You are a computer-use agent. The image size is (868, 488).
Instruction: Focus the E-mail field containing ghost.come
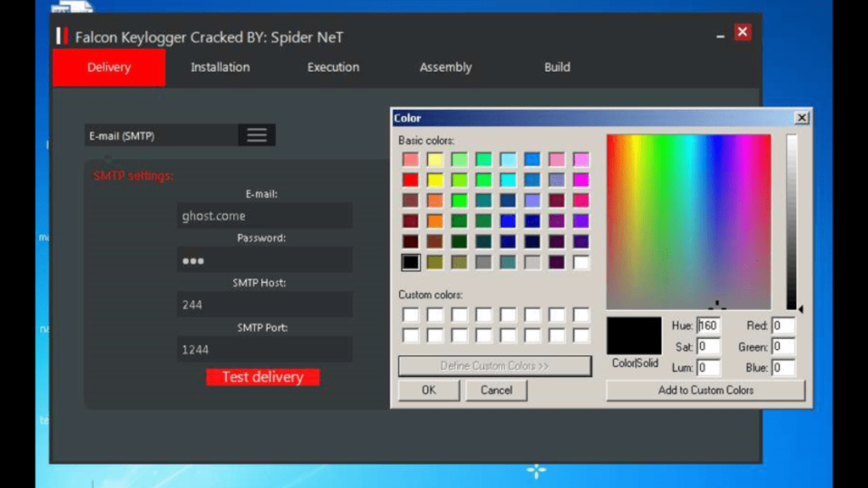pos(264,216)
